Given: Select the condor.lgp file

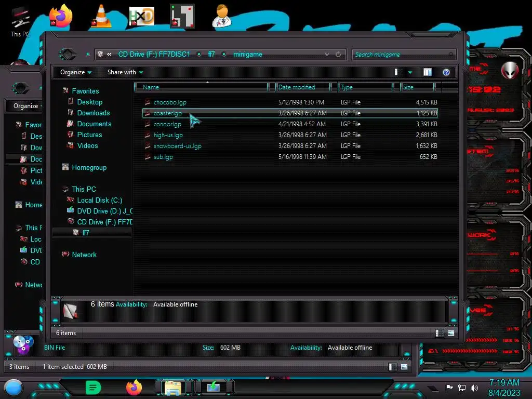Looking at the screenshot, I should click(x=290, y=124).
